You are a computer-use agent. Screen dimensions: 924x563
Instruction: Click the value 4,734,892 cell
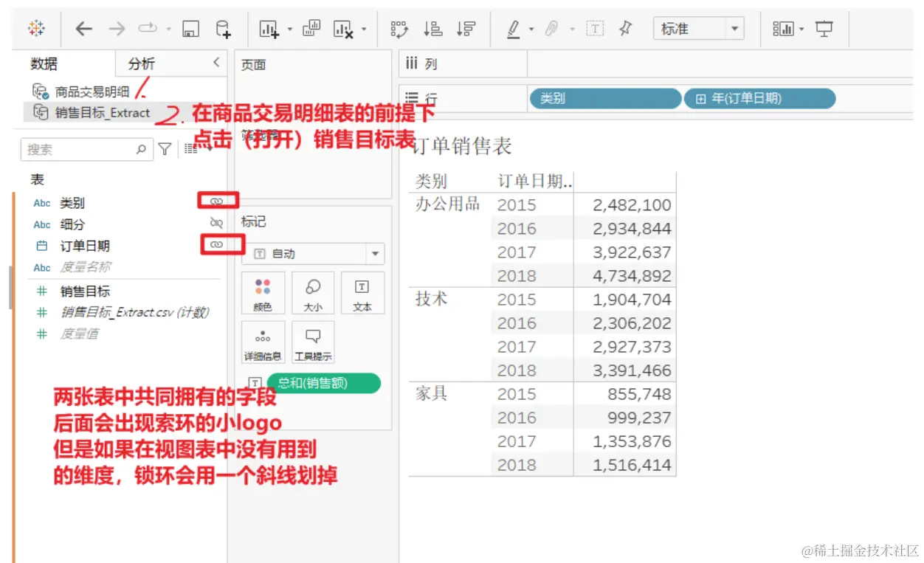pyautogui.click(x=632, y=276)
